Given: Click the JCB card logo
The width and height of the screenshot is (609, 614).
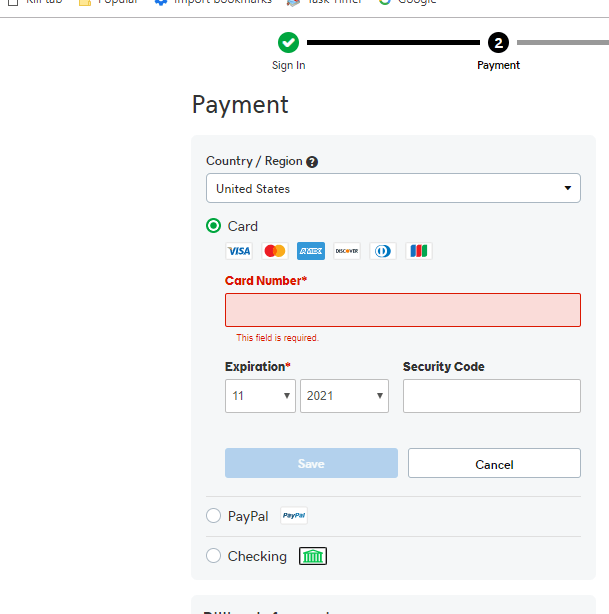Looking at the screenshot, I should pyautogui.click(x=419, y=251).
